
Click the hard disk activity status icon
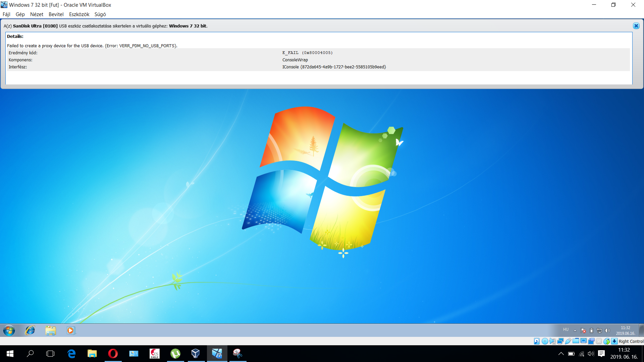click(537, 341)
